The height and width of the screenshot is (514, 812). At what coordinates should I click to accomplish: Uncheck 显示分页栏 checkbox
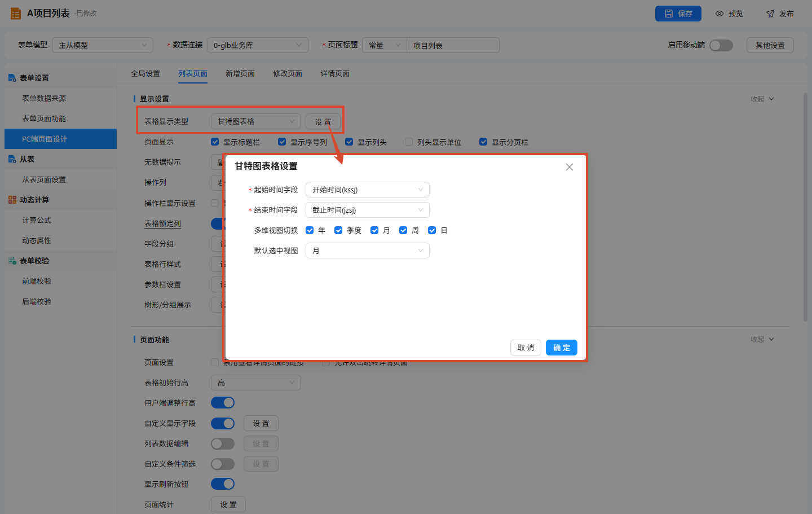483,142
